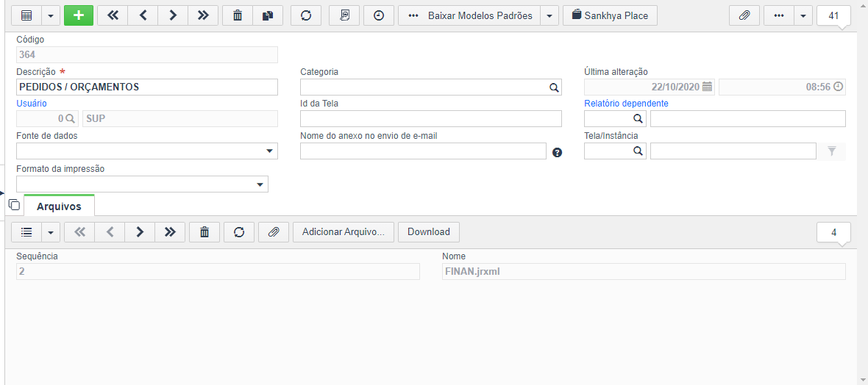The width and height of the screenshot is (868, 385).
Task: Open Sankhya Place
Action: pyautogui.click(x=610, y=15)
